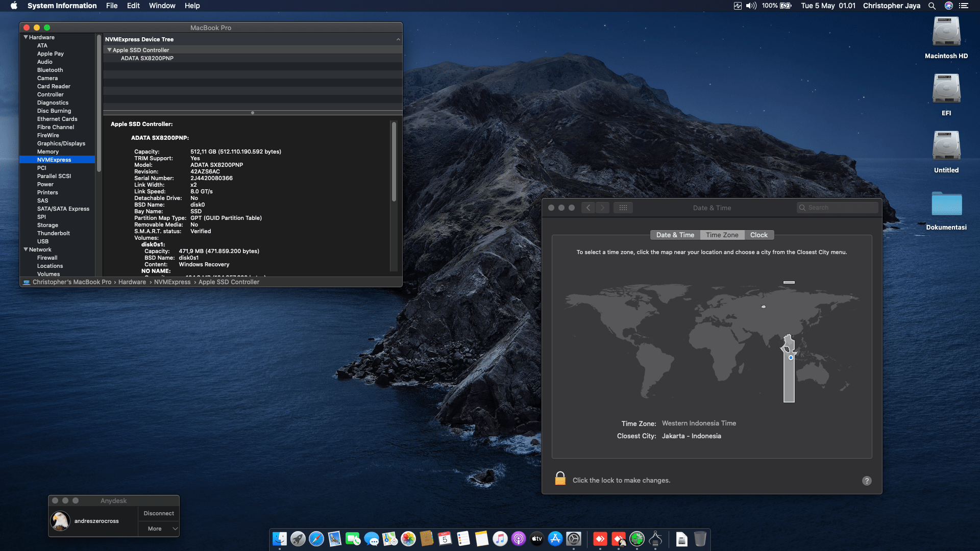Viewport: 980px width, 551px height.
Task: Click the System Preferences Search field
Action: pyautogui.click(x=837, y=208)
